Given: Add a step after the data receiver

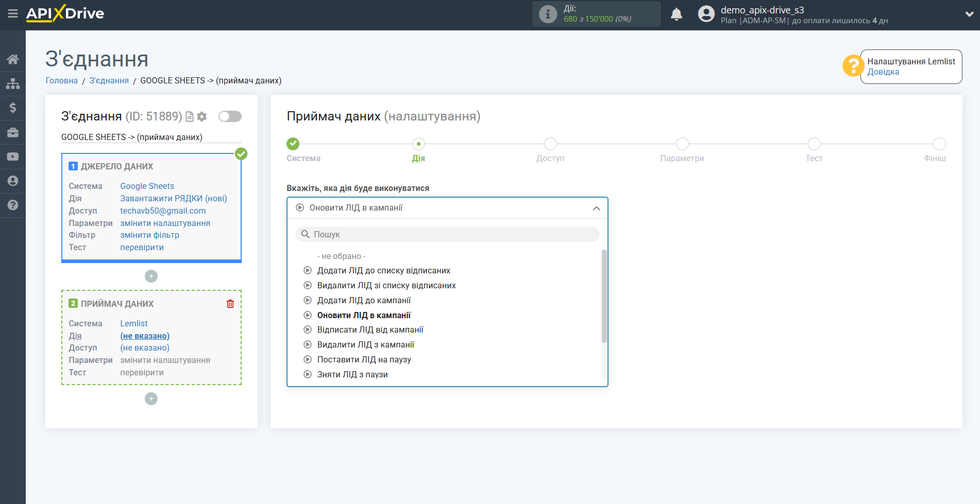Looking at the screenshot, I should [151, 399].
